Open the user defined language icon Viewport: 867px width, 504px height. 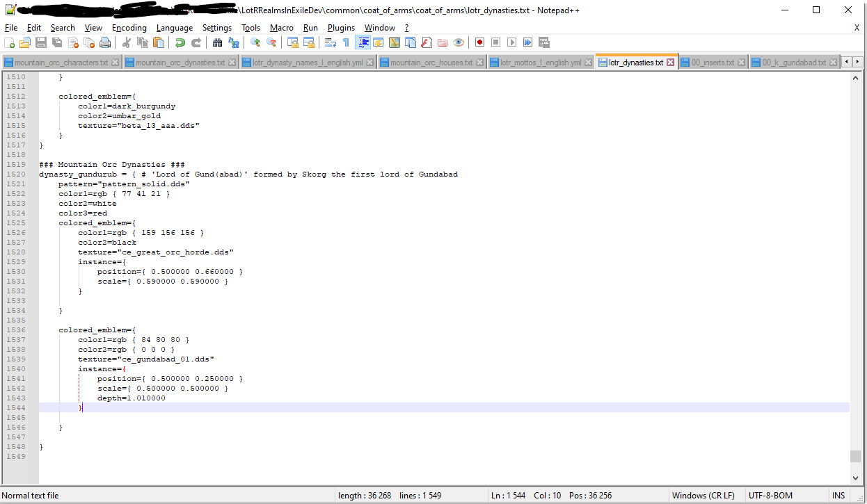coord(379,42)
